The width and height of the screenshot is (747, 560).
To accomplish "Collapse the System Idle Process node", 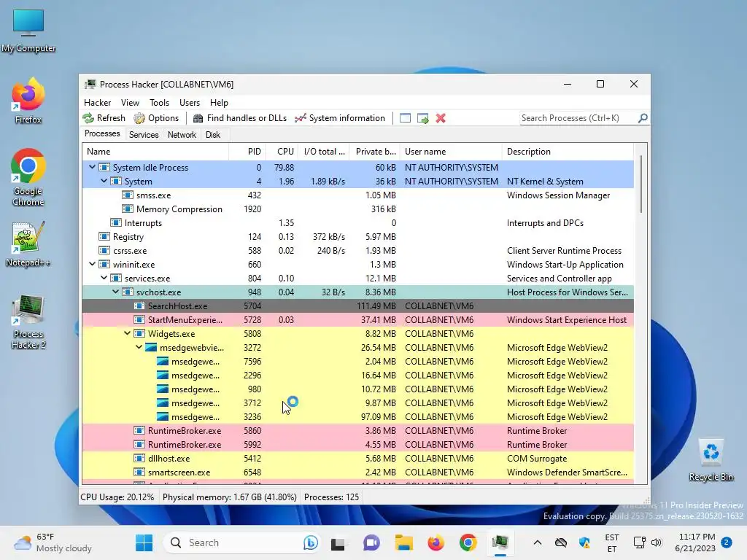I will tap(93, 167).
